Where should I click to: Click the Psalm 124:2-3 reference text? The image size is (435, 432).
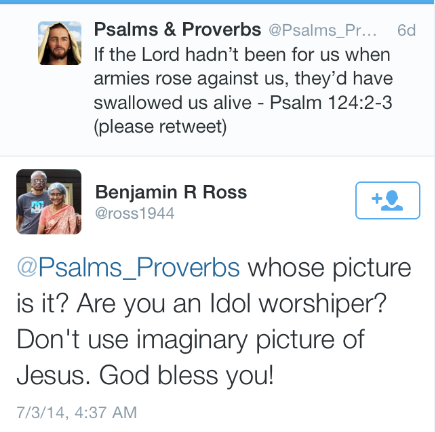[x=331, y=102]
